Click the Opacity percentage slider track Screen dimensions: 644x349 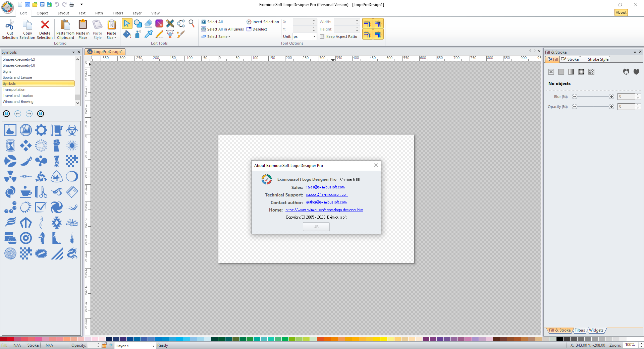tap(593, 107)
